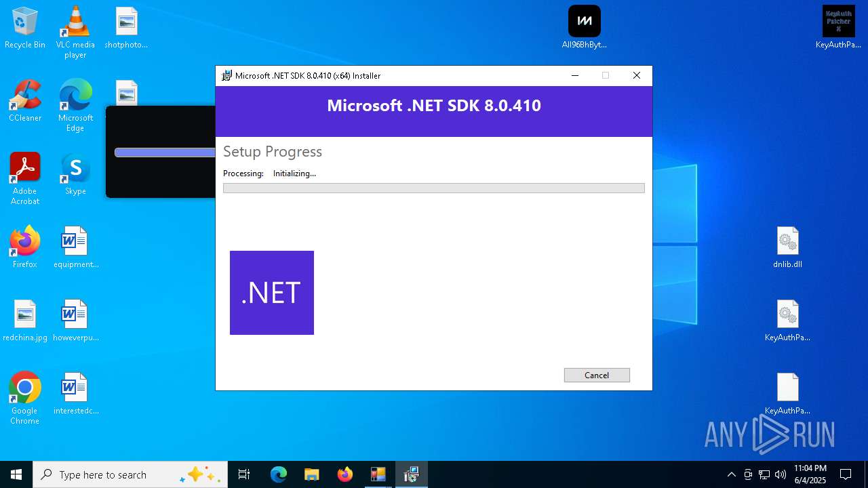This screenshot has height=488, width=868.
Task: Click 'Microsoft .NET SDK 8.0.410' banner text
Action: coord(434,106)
